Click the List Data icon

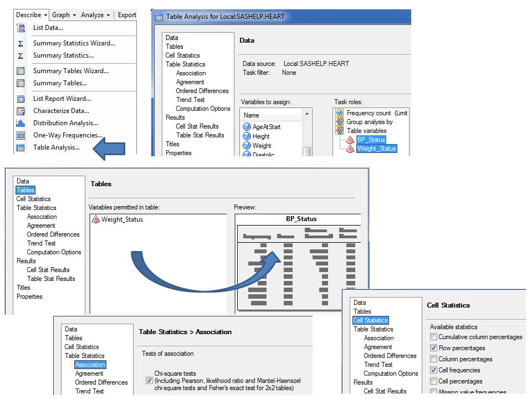[21, 28]
